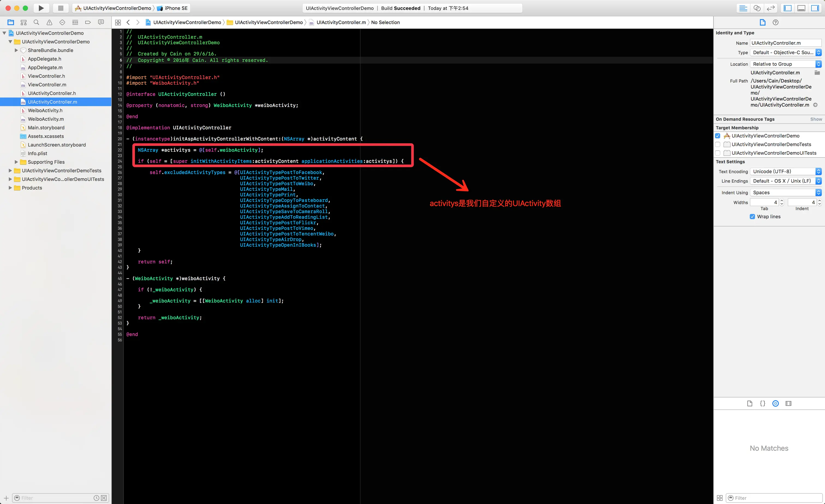Screen dimensions: 825x504
Task: Click the Run (play) button
Action: pyautogui.click(x=41, y=8)
